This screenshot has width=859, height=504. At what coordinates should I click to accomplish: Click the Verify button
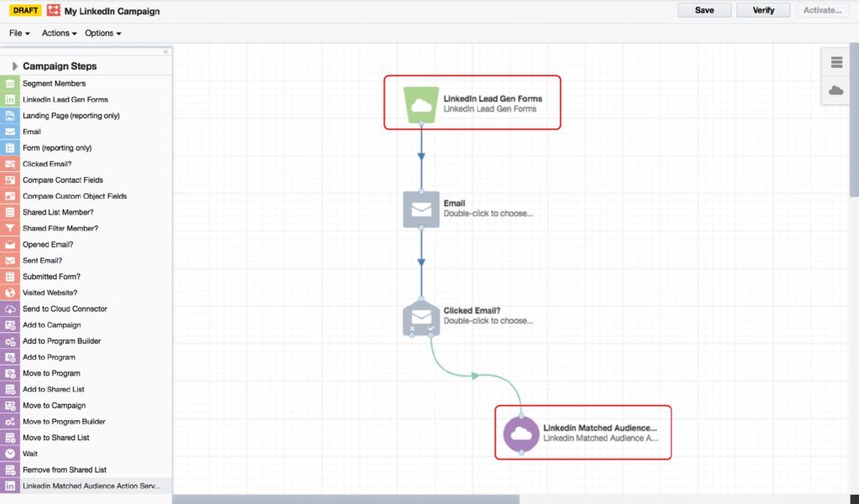(x=763, y=10)
